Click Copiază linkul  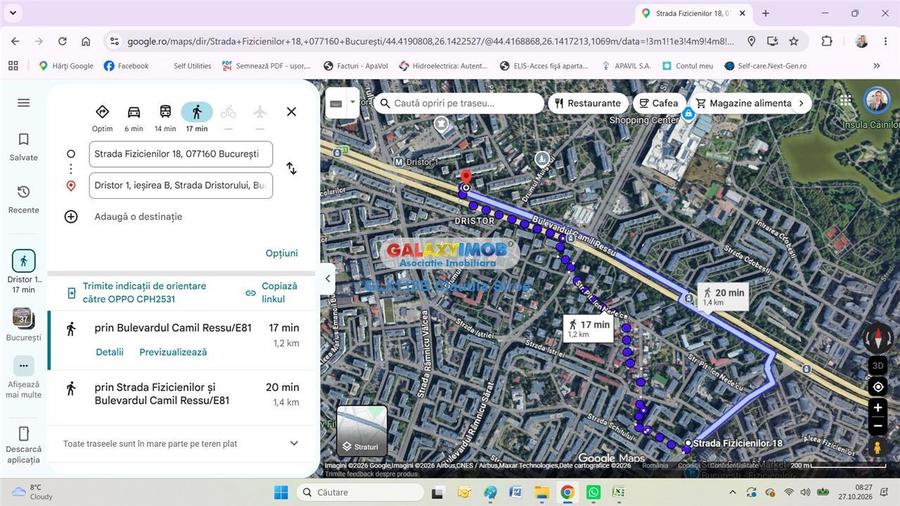tap(272, 293)
